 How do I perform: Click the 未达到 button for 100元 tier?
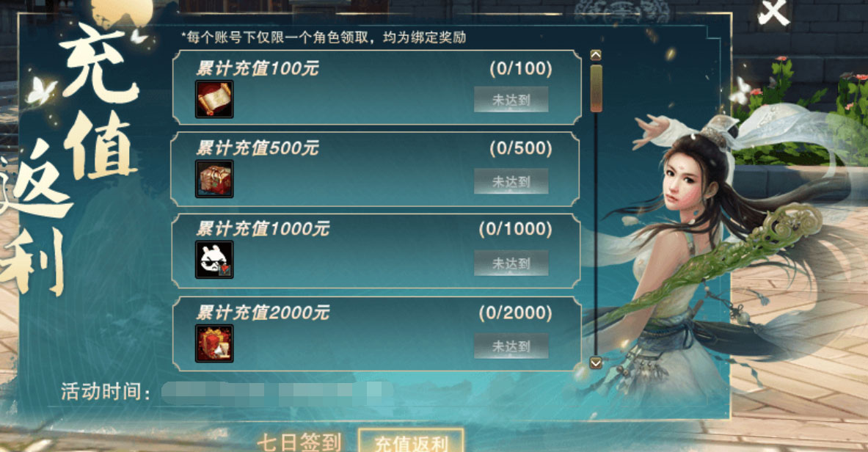pos(511,100)
